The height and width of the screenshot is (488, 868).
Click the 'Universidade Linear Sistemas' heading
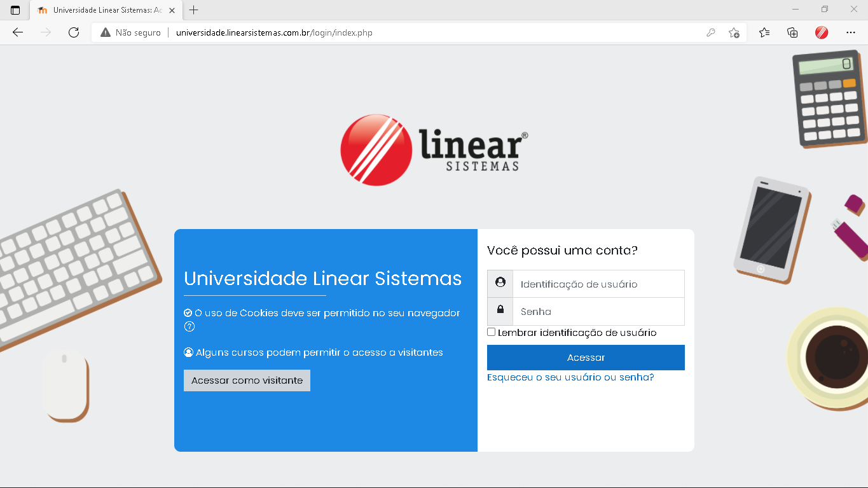(322, 278)
